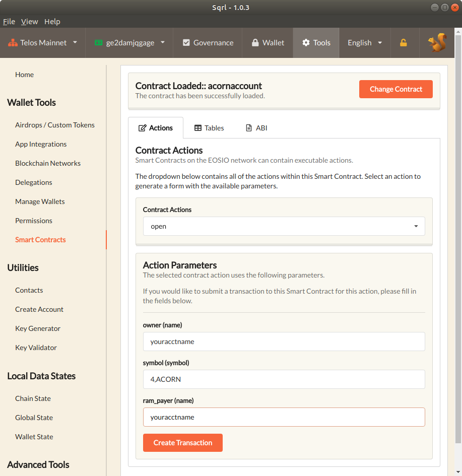Click the Wallet Tools heading
462x476 pixels.
tap(31, 103)
